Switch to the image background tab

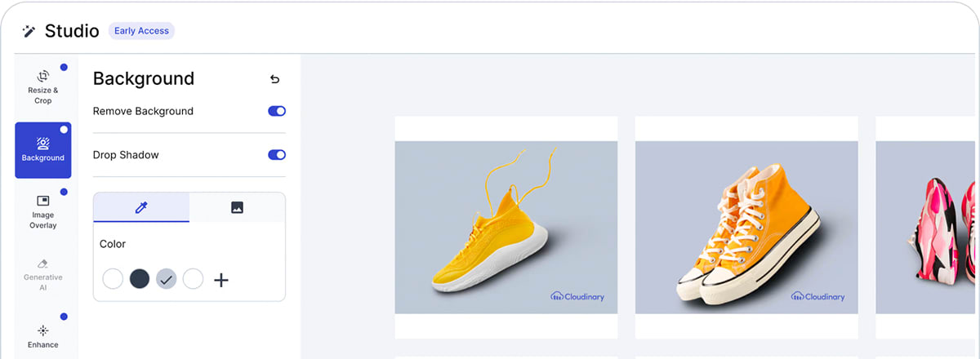tap(237, 207)
